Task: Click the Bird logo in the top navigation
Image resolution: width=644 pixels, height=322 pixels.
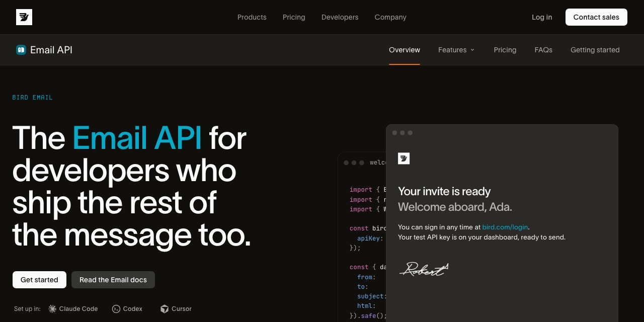Action: click(x=24, y=17)
